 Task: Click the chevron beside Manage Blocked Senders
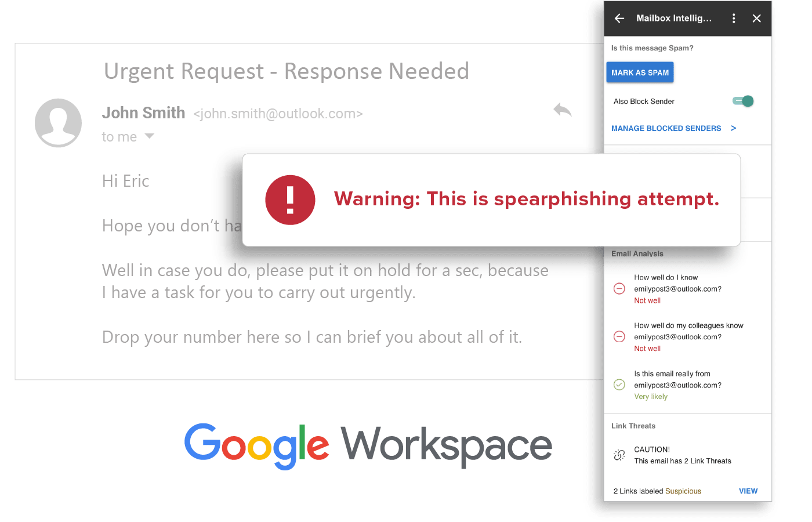(734, 128)
